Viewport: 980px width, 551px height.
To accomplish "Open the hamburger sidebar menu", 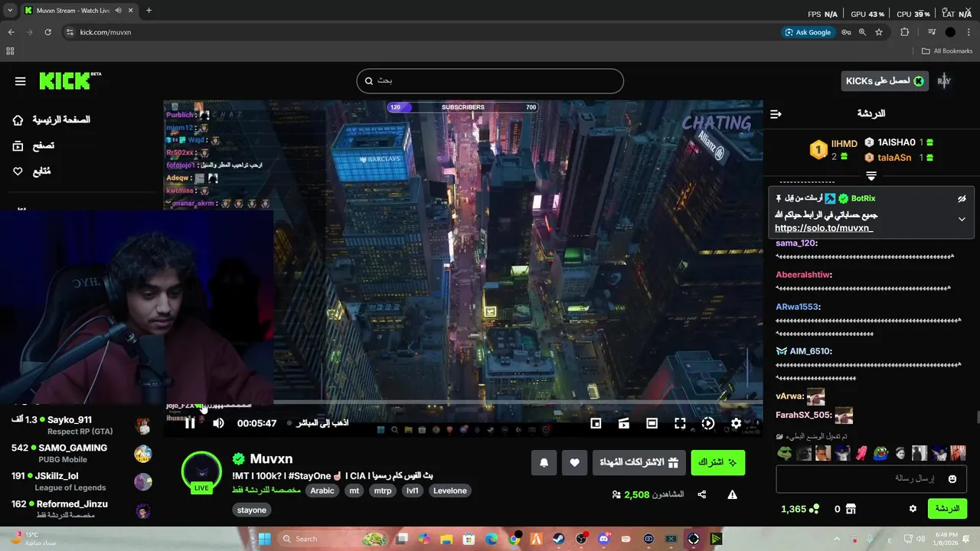I will (x=21, y=81).
